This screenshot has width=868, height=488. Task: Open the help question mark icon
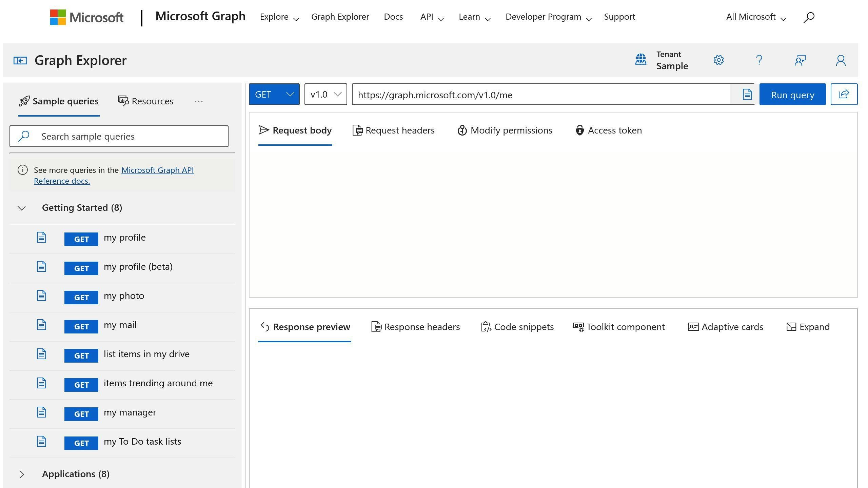pos(759,60)
